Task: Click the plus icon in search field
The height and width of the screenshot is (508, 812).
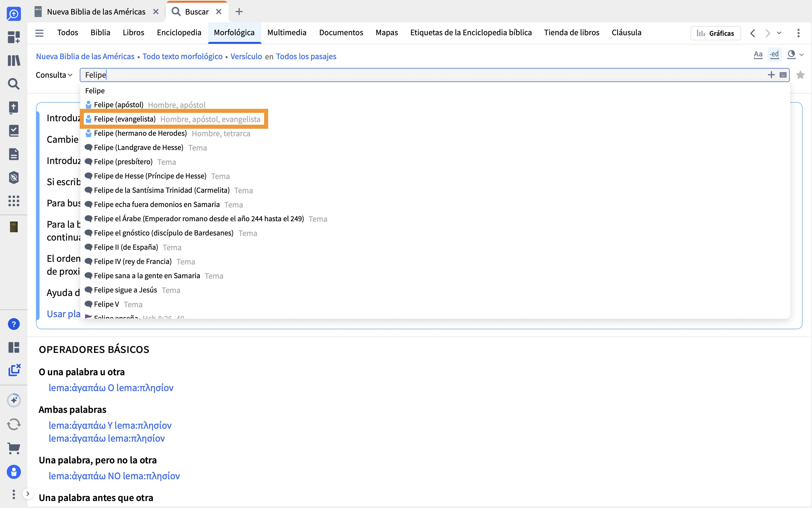Action: pyautogui.click(x=771, y=75)
